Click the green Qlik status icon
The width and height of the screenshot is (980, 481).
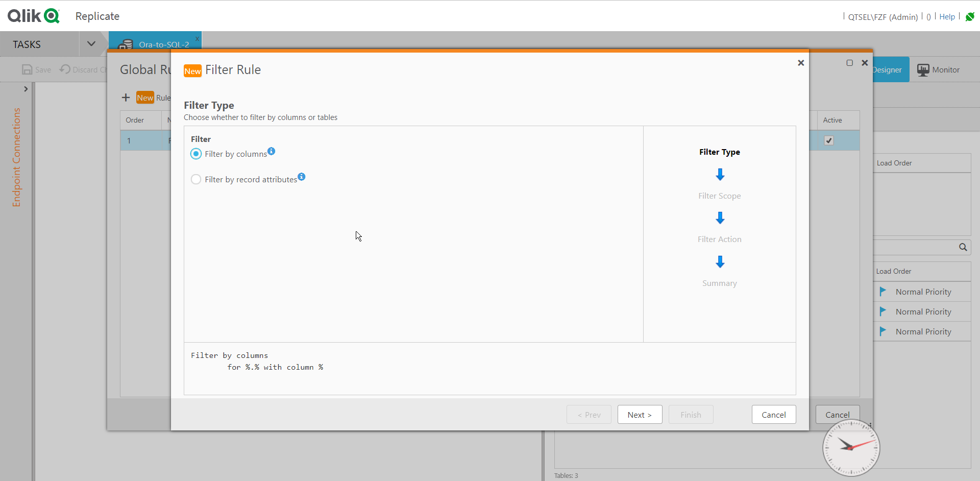tap(970, 17)
